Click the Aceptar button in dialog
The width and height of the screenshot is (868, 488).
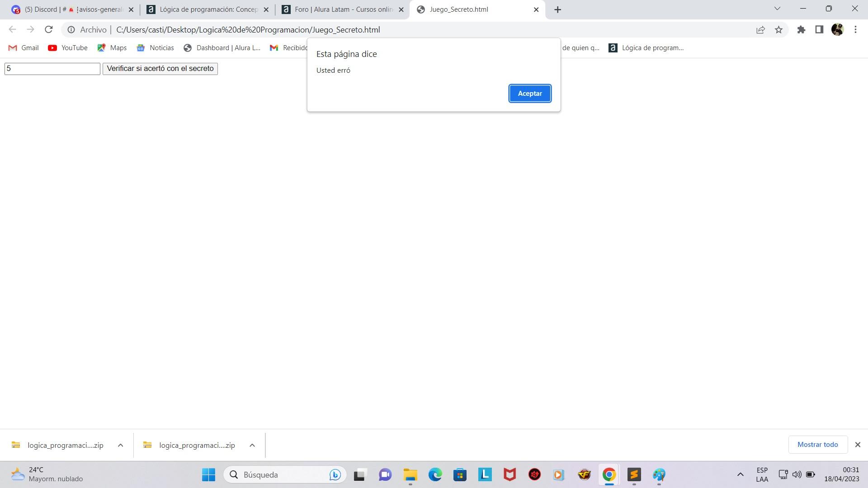(529, 93)
